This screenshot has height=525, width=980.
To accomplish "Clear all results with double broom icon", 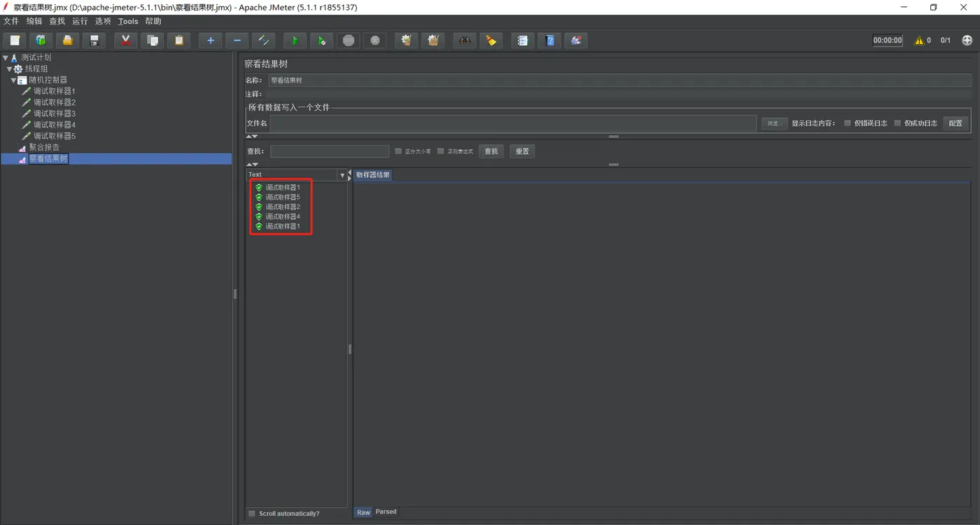I will click(433, 41).
